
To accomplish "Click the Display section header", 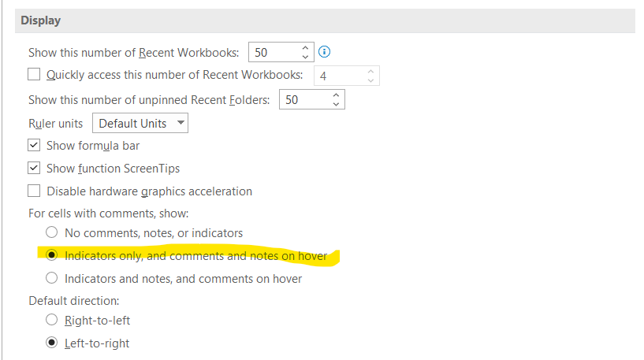I will click(325, 20).
